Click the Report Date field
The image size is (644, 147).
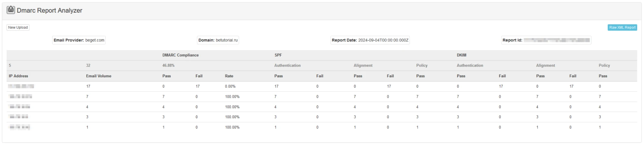pos(370,40)
